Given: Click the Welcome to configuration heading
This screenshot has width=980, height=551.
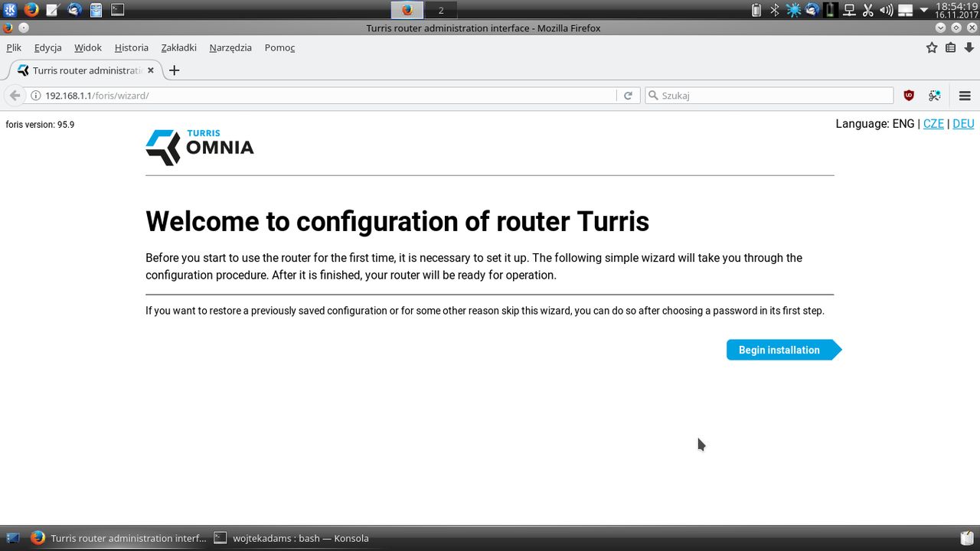Looking at the screenshot, I should (397, 221).
